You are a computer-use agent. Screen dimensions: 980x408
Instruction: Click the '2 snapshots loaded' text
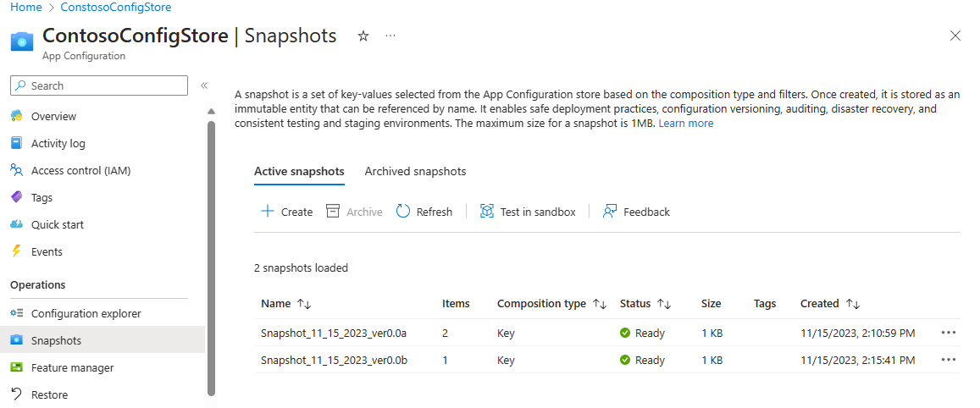click(302, 268)
